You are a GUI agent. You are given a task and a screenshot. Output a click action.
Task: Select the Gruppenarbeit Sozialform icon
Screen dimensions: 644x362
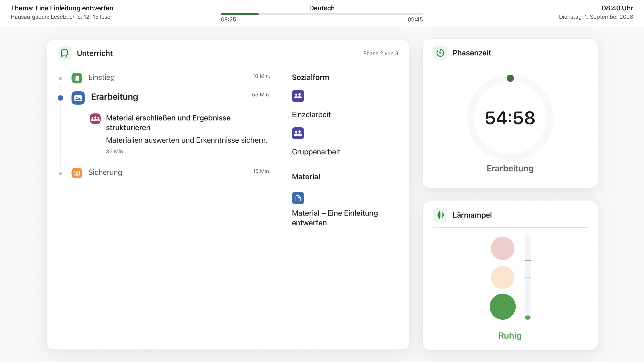tap(298, 133)
